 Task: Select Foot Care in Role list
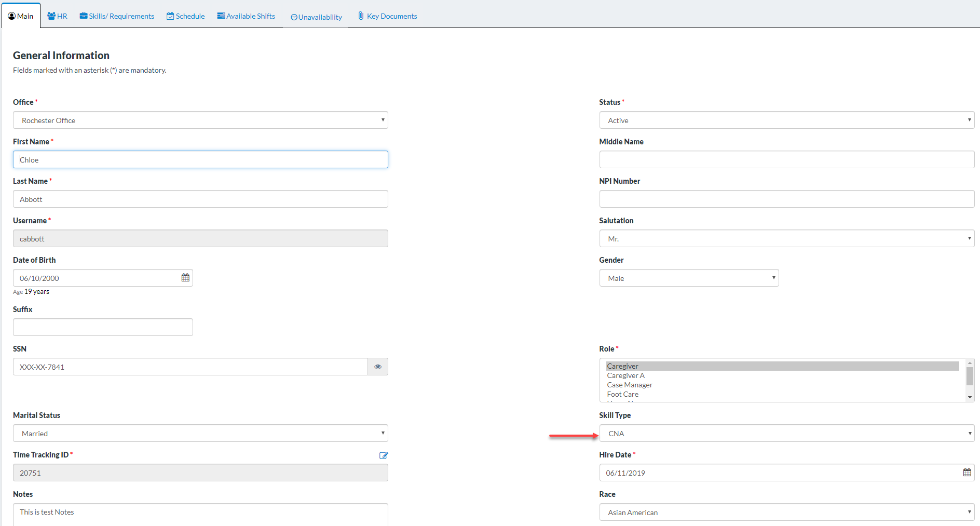click(x=623, y=394)
